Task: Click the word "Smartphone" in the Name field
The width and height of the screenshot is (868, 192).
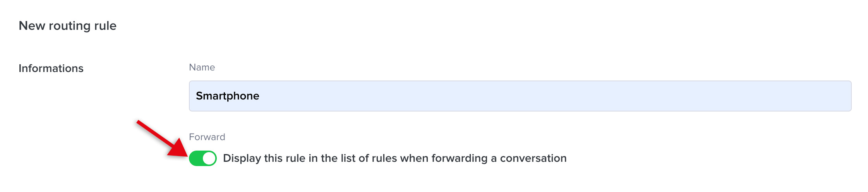Action: click(228, 96)
